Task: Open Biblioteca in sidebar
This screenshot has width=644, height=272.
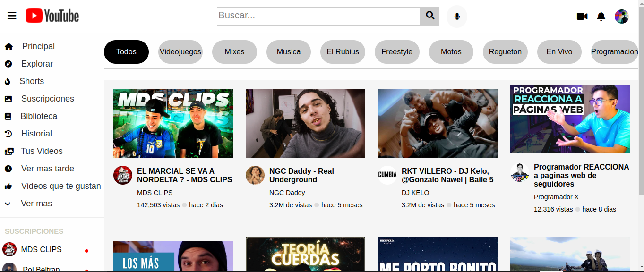Action: pyautogui.click(x=39, y=116)
